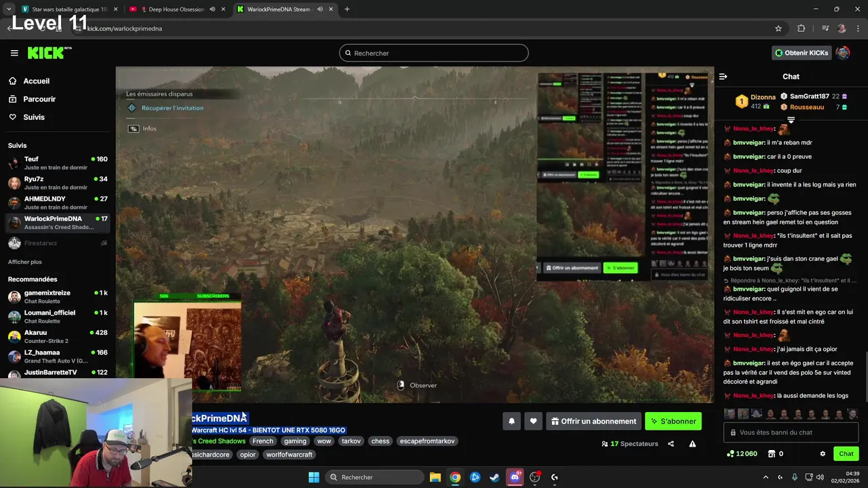Open the escapefromtarkov tag
This screenshot has width=868, height=488.
pyautogui.click(x=427, y=441)
